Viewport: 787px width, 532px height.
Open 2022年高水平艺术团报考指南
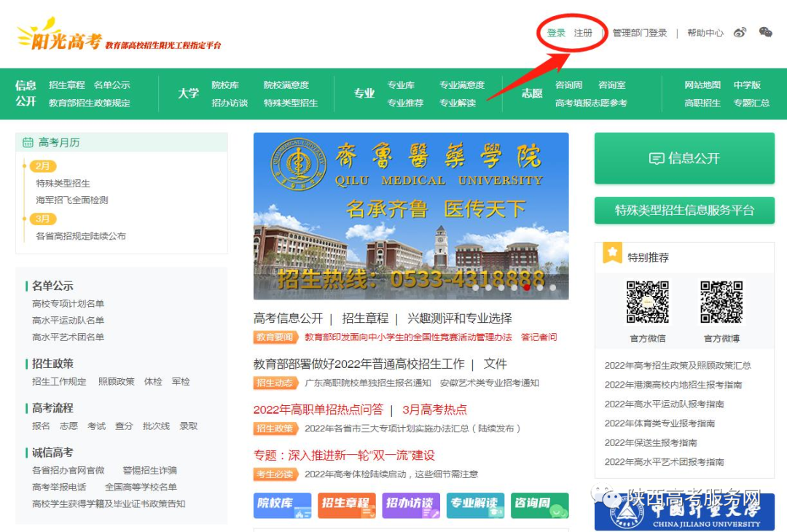664,462
